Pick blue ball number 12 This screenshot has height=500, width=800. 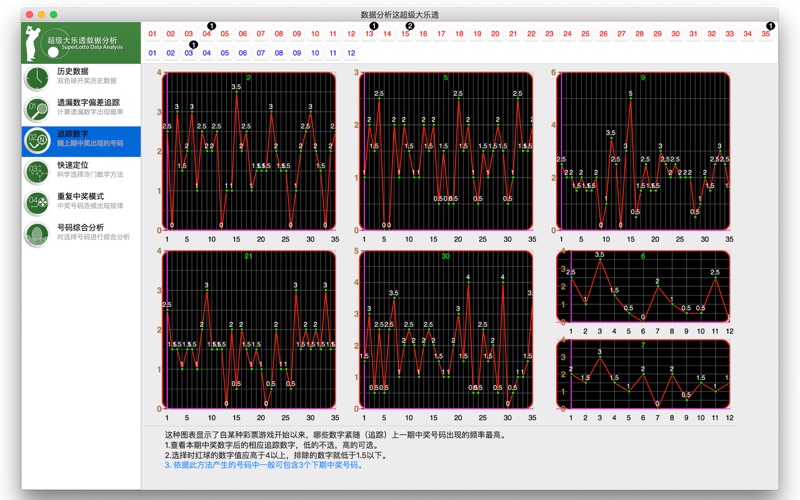tap(351, 53)
